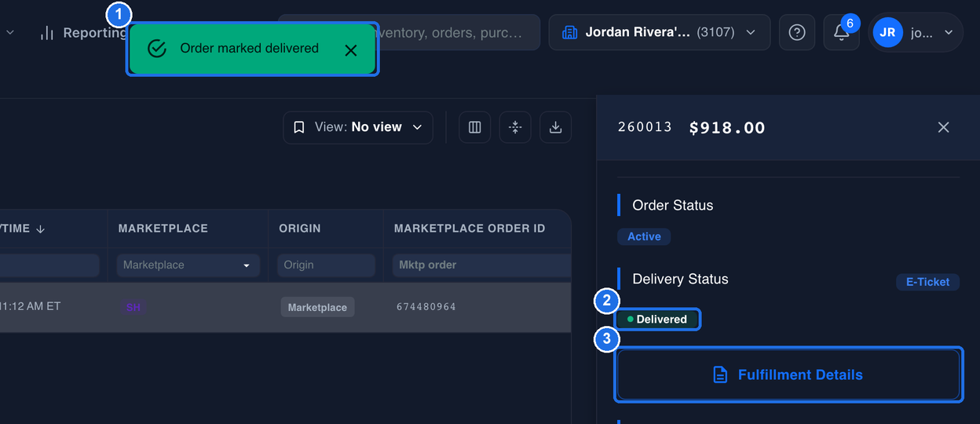Open the JR user account menu
This screenshot has height=424, width=980.
click(916, 32)
